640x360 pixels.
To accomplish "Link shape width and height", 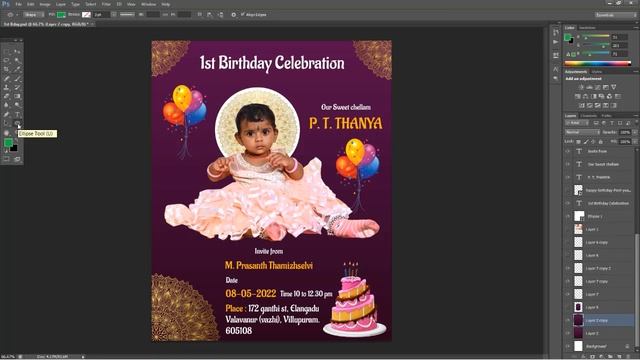I will (x=165, y=15).
